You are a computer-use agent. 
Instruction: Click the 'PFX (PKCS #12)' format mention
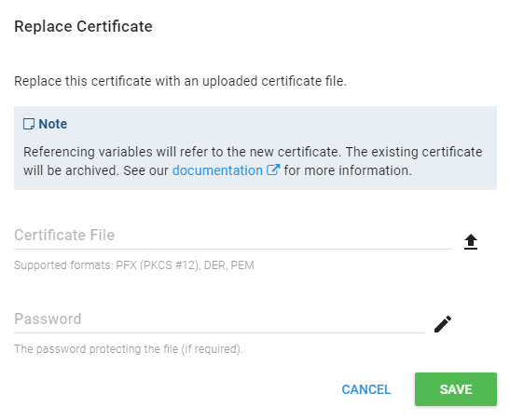click(x=158, y=265)
